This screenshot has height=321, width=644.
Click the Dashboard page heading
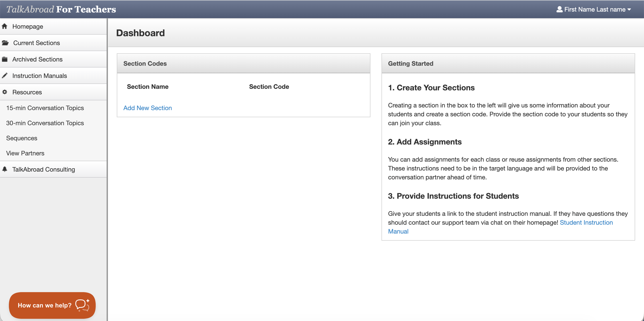(141, 33)
